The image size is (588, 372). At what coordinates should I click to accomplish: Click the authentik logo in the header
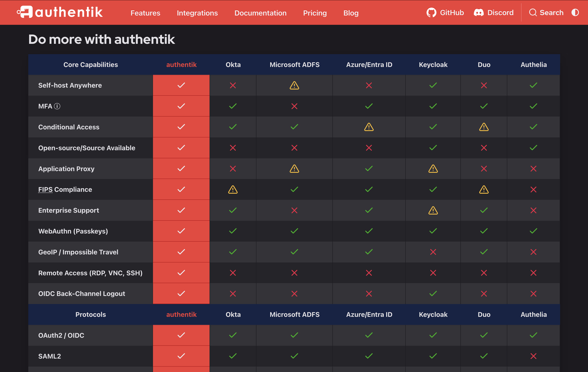pyautogui.click(x=60, y=12)
